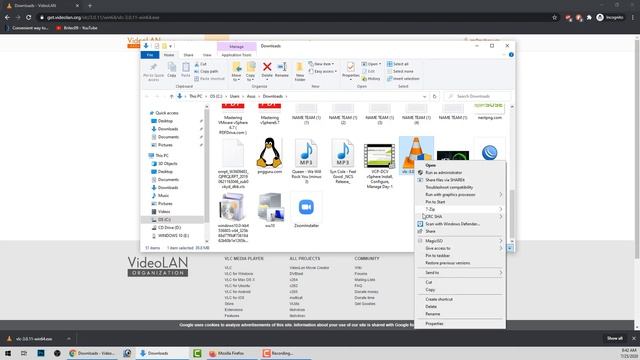Open VLC for Windows link on webpage
This screenshot has width=640, height=360.
coord(238,273)
